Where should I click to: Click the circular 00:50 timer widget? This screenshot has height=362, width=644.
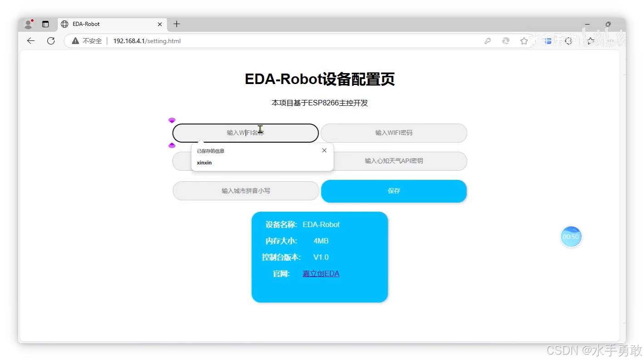(571, 236)
